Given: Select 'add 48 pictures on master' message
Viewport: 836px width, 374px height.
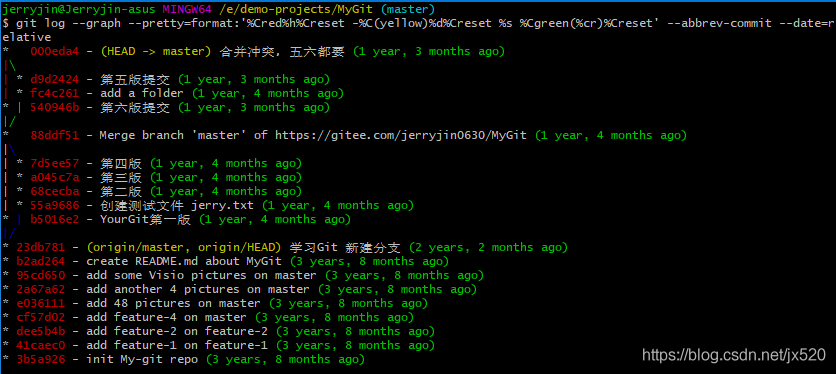Looking at the screenshot, I should coord(173,304).
